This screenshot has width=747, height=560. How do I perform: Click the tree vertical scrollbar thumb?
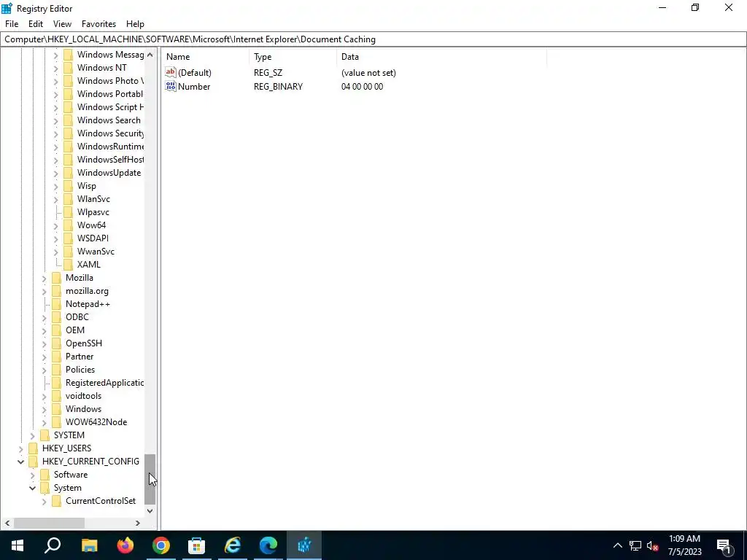coord(150,478)
